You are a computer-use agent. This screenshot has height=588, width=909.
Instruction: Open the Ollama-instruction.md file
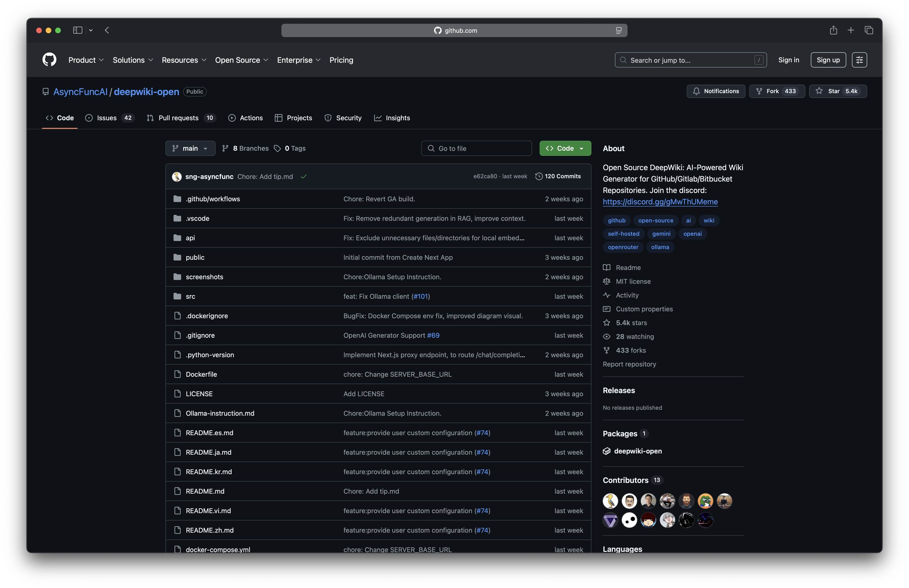(x=220, y=413)
